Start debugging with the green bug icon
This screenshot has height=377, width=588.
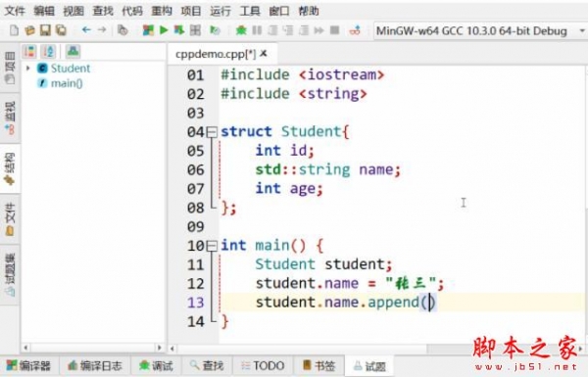(x=241, y=30)
